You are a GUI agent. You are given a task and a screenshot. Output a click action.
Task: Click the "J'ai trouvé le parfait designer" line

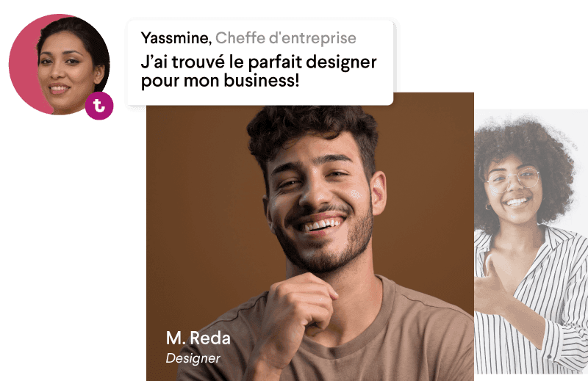click(x=259, y=62)
